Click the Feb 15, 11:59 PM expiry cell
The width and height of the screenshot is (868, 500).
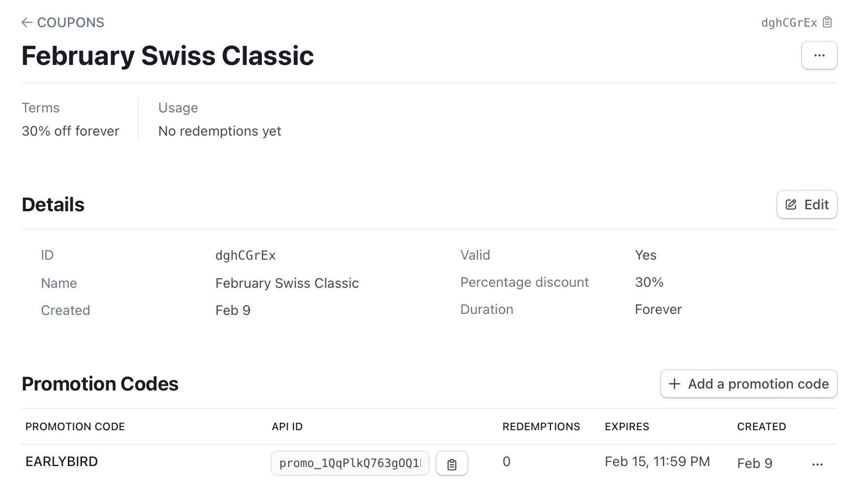(x=657, y=462)
